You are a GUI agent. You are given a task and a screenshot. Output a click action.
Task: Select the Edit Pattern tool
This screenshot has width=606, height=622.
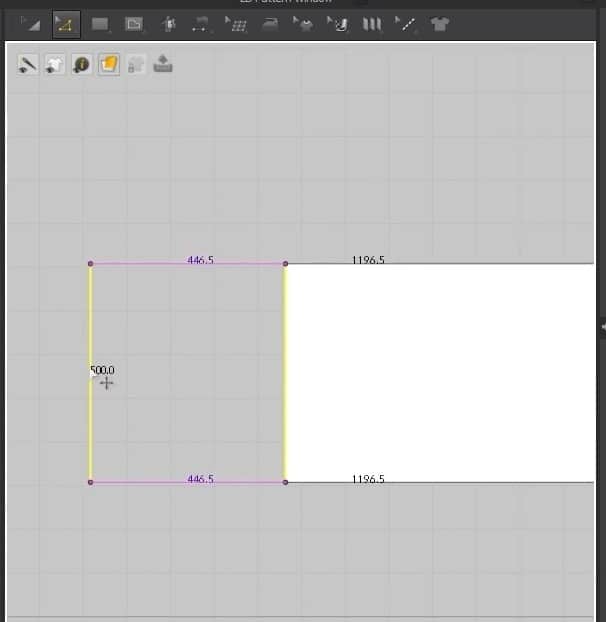click(x=66, y=25)
